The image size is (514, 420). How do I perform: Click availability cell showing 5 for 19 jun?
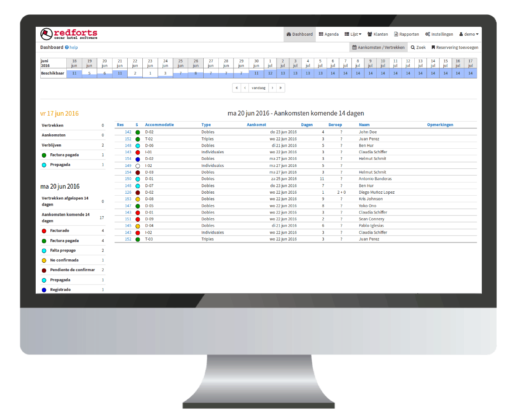click(x=89, y=73)
